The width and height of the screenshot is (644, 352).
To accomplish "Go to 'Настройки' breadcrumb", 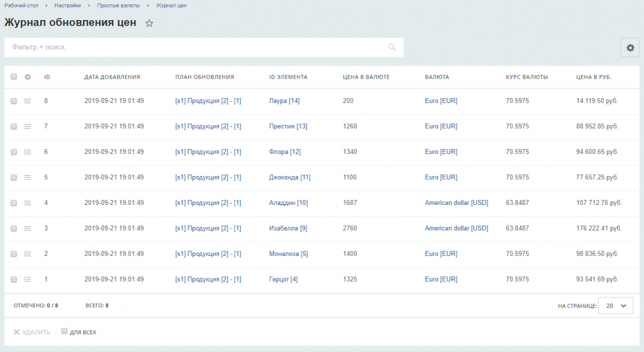I will coord(67,5).
